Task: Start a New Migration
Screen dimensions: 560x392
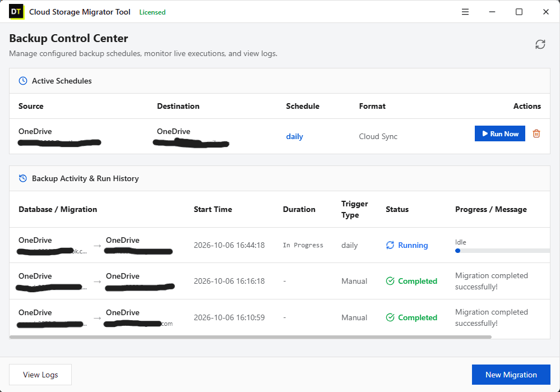Action: (511, 375)
